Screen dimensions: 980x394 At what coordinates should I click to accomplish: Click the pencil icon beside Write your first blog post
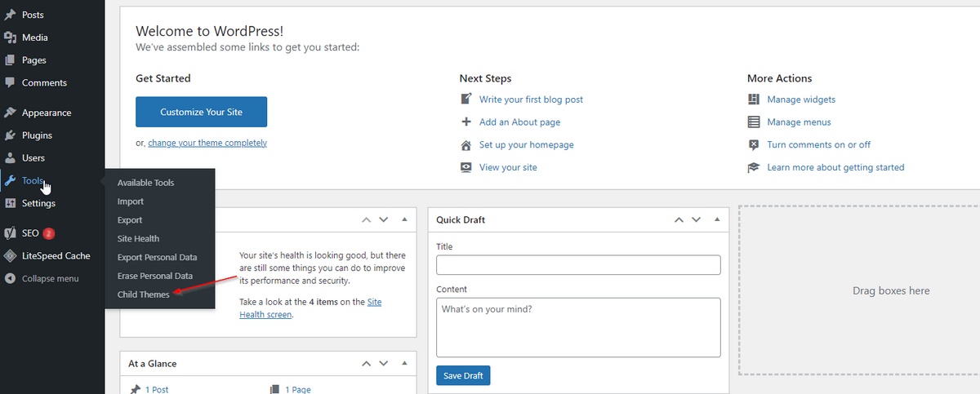pyautogui.click(x=466, y=99)
